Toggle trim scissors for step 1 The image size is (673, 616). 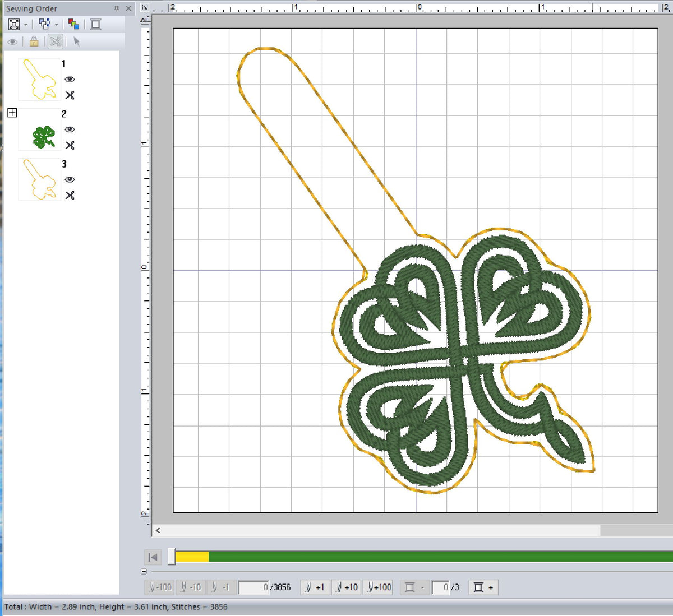pos(70,95)
